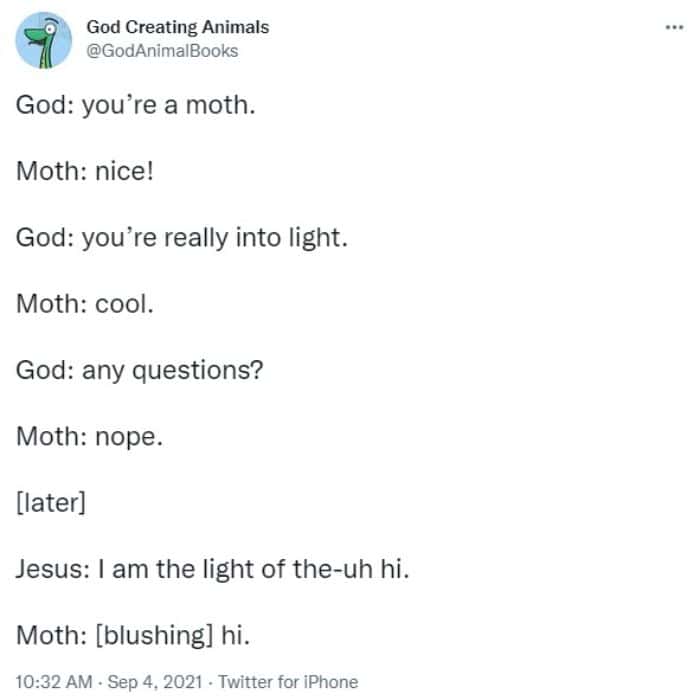700x698 pixels.
Task: Click the line "Moth: nice!"
Action: point(83,171)
